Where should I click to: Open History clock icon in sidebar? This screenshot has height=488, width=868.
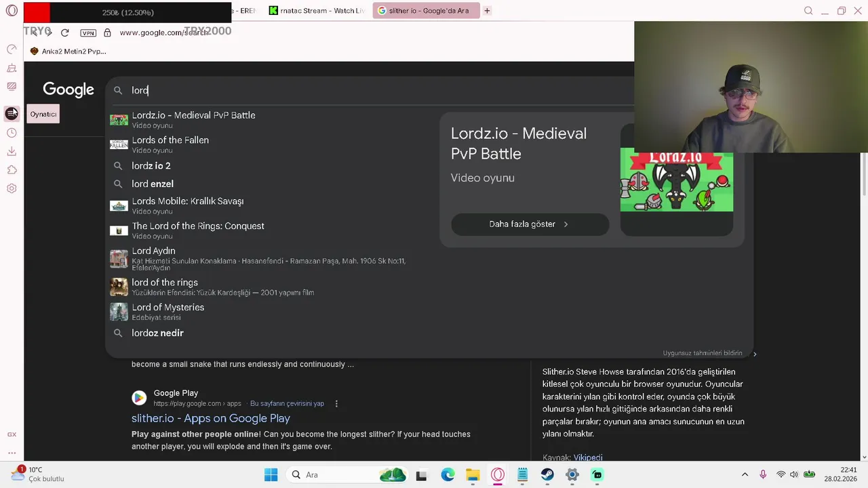pyautogui.click(x=12, y=133)
